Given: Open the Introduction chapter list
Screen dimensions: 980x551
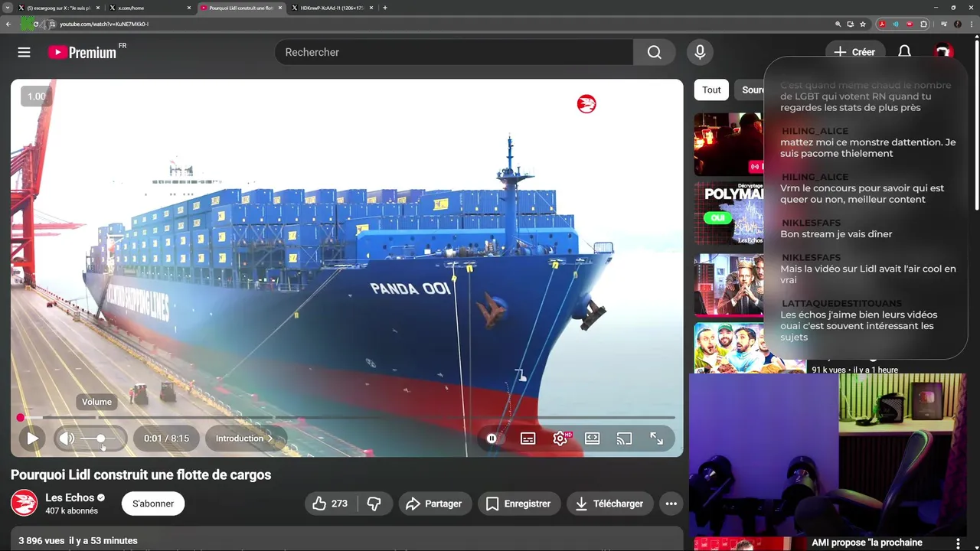Looking at the screenshot, I should click(x=244, y=439).
